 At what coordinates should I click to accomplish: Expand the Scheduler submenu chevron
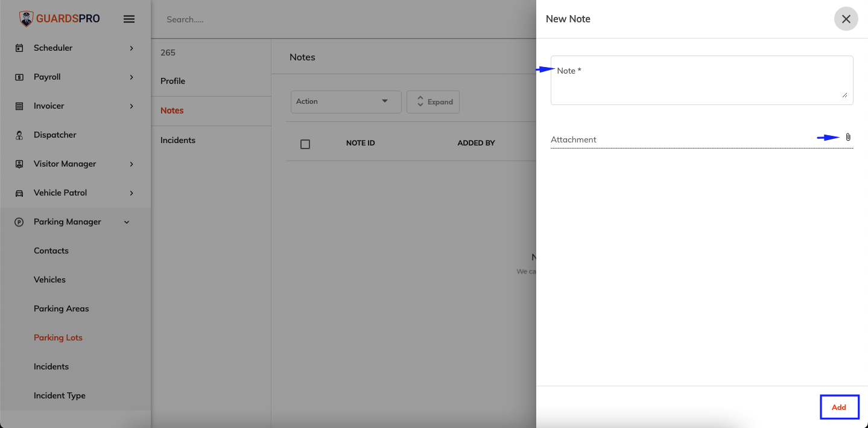point(131,48)
